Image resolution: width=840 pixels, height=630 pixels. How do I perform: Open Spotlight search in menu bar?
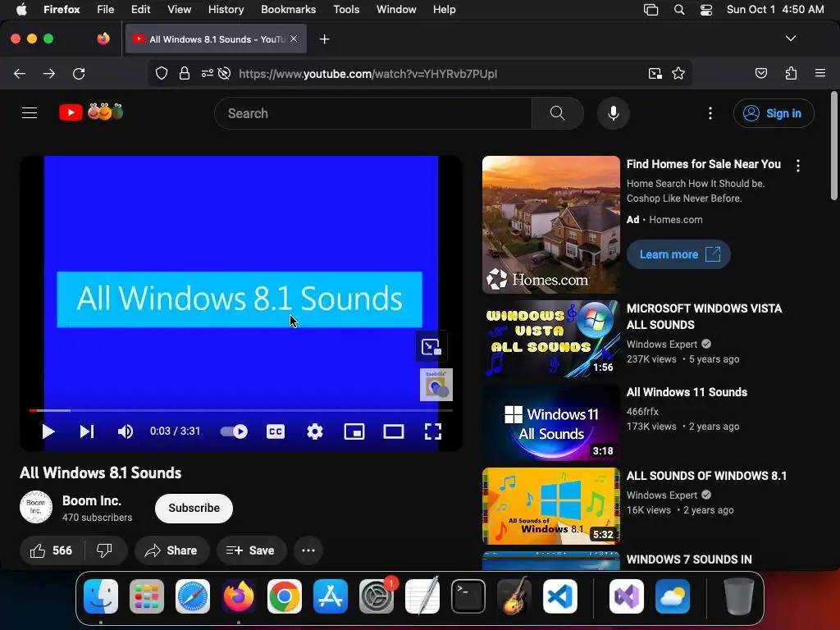coord(679,10)
